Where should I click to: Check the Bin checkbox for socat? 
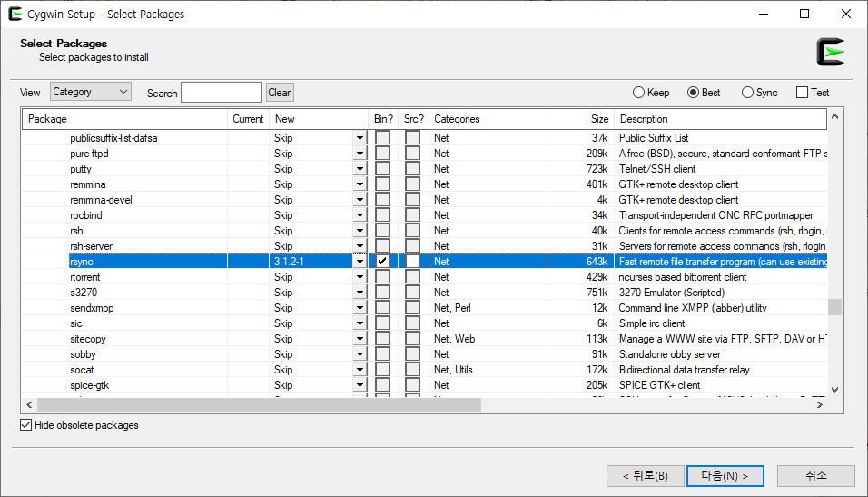tap(382, 370)
